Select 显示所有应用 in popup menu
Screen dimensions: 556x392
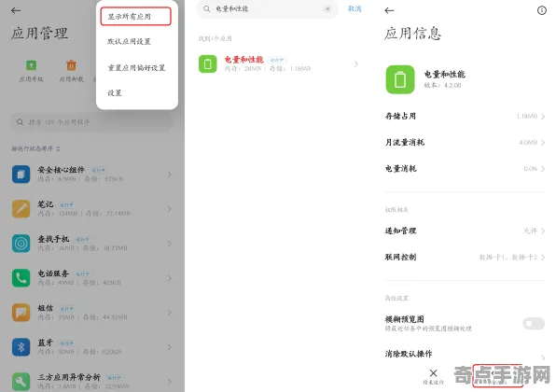[136, 16]
